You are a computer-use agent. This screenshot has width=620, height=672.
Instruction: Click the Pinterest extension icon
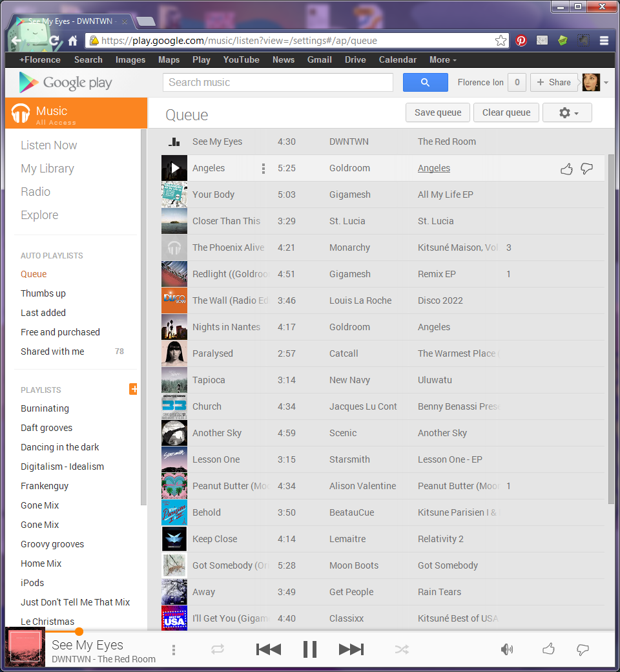521,40
